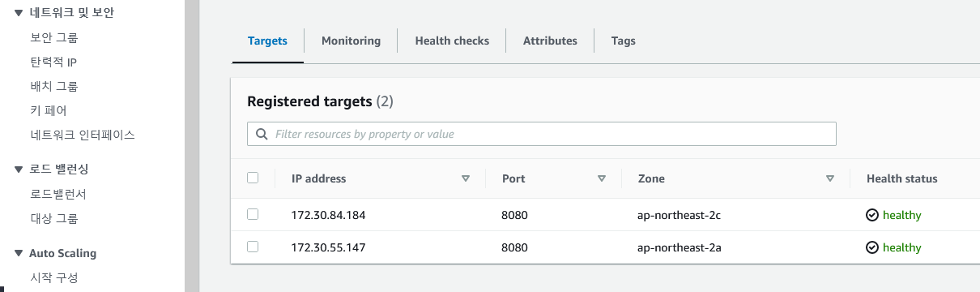980x292 pixels.
Task: Click healthy status icon for 172.30.55.147
Action: click(x=872, y=247)
